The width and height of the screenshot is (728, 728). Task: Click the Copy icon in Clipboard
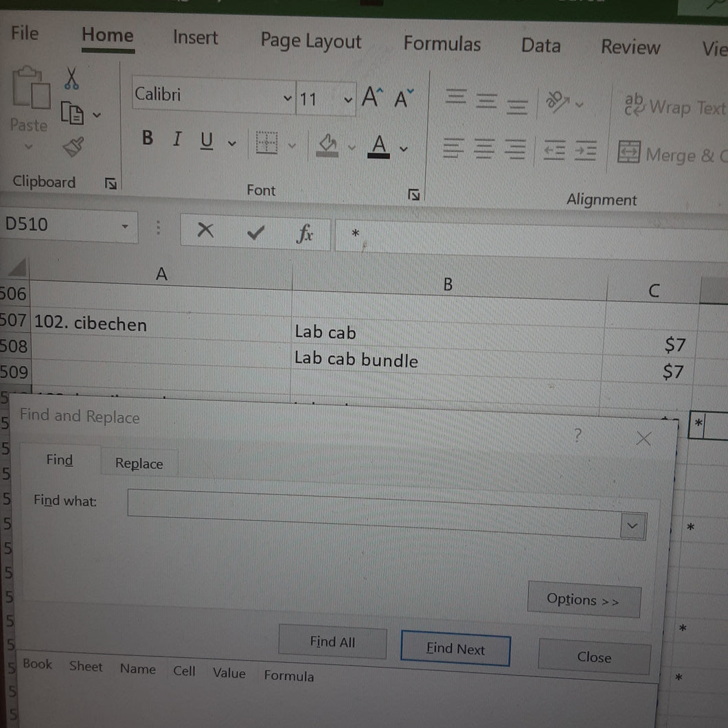pos(72,113)
